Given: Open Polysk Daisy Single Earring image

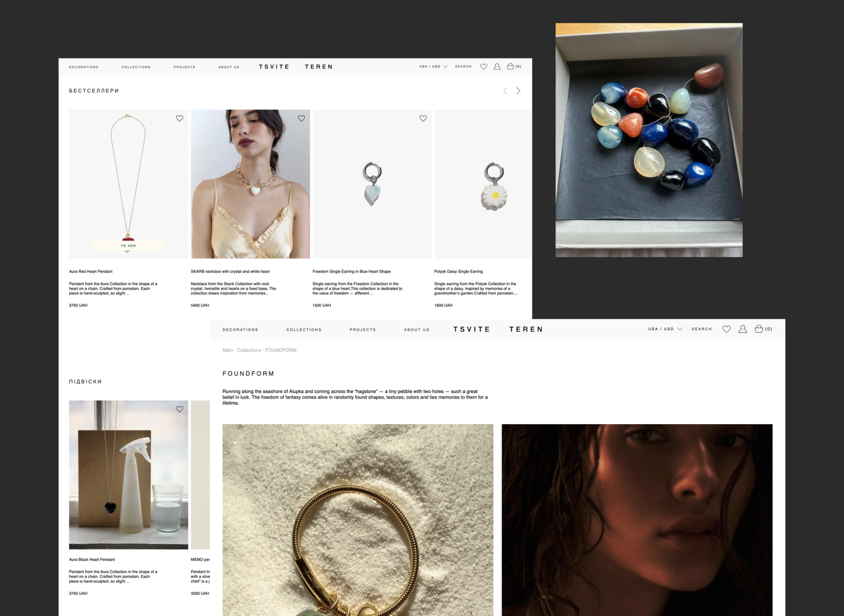Looking at the screenshot, I should pos(483,184).
